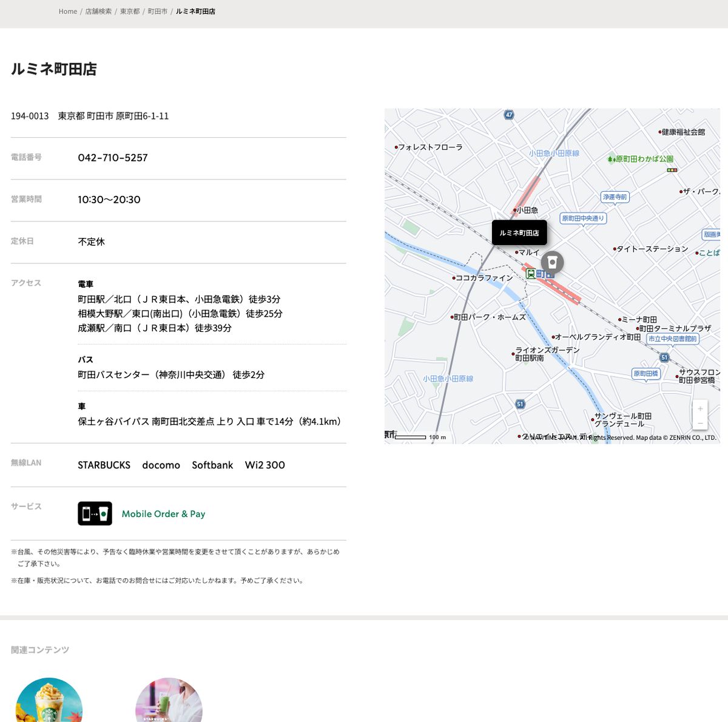Zoom in on the map
The height and width of the screenshot is (722, 728).
tap(700, 409)
